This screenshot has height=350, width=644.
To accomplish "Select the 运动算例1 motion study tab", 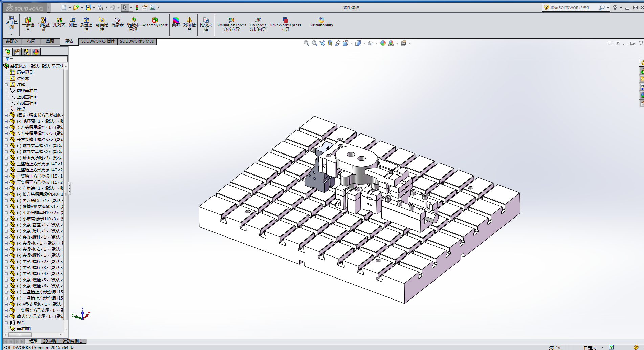I will (x=72, y=341).
